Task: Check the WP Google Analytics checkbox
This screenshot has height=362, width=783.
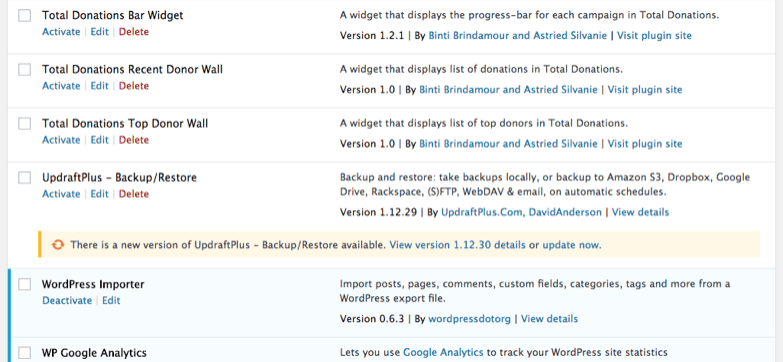Action: [24, 353]
